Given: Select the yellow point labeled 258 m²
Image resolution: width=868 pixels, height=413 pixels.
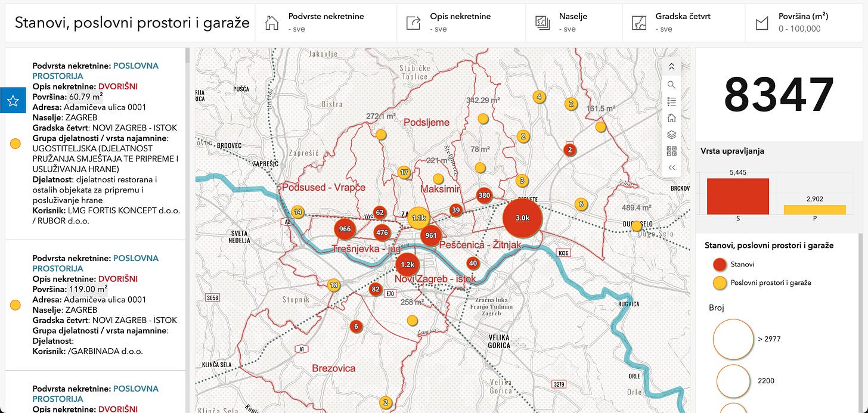Looking at the screenshot, I should pos(412,321).
